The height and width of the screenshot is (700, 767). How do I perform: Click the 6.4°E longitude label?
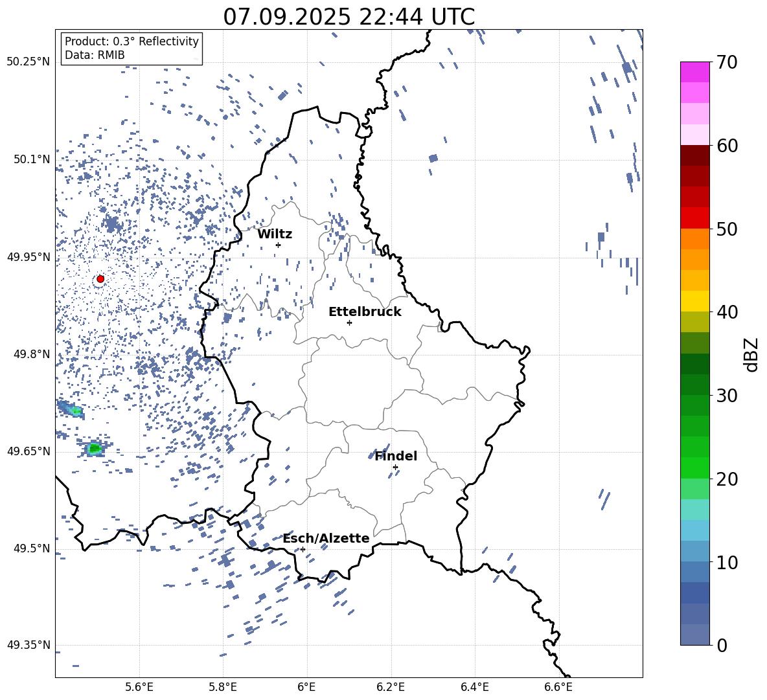tap(474, 688)
